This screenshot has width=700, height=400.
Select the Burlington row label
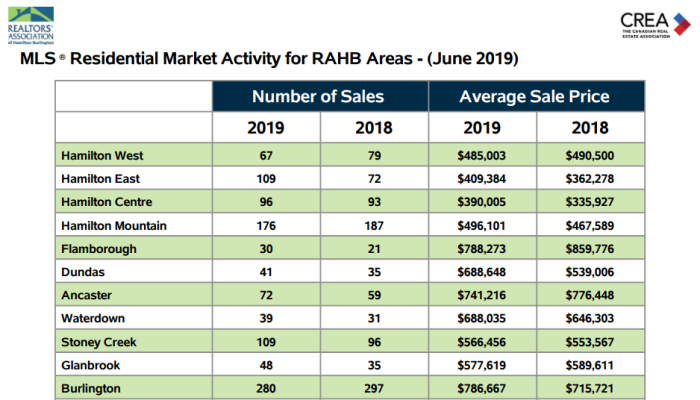tap(91, 386)
